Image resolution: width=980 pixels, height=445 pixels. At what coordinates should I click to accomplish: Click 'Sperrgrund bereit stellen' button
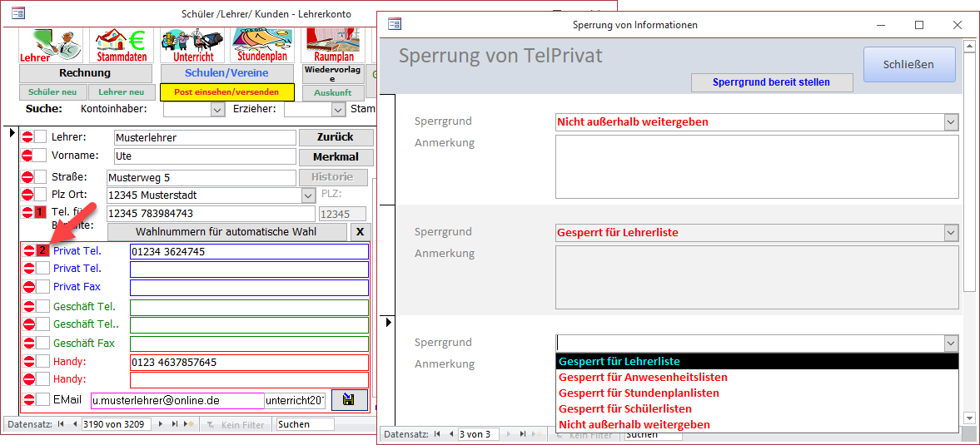click(x=772, y=82)
